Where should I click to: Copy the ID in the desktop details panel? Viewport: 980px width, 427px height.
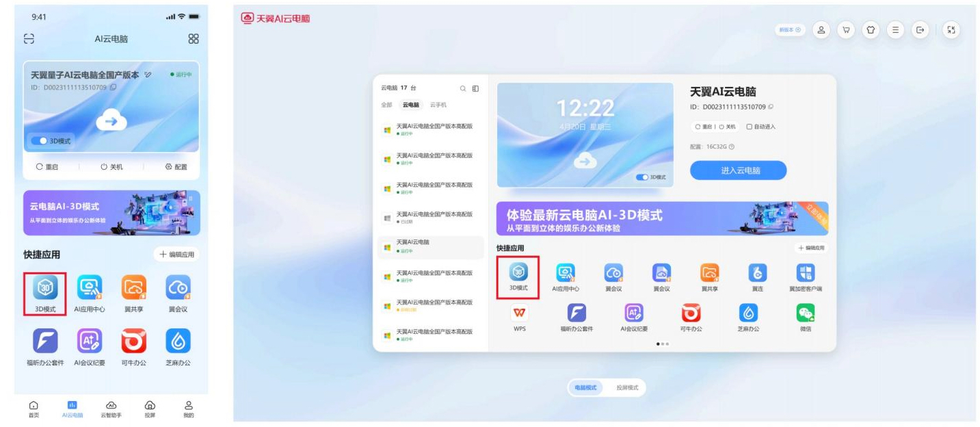tap(771, 107)
